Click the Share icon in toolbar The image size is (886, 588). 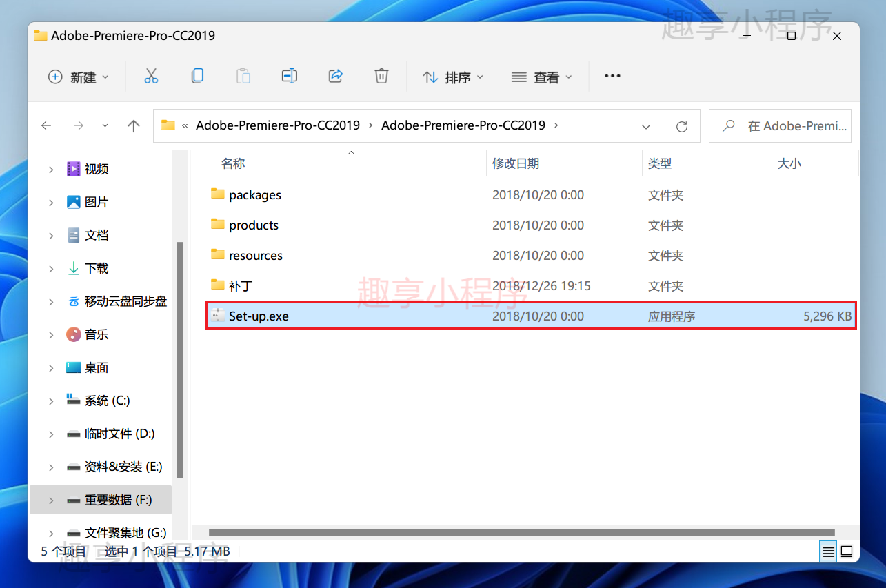pyautogui.click(x=336, y=77)
